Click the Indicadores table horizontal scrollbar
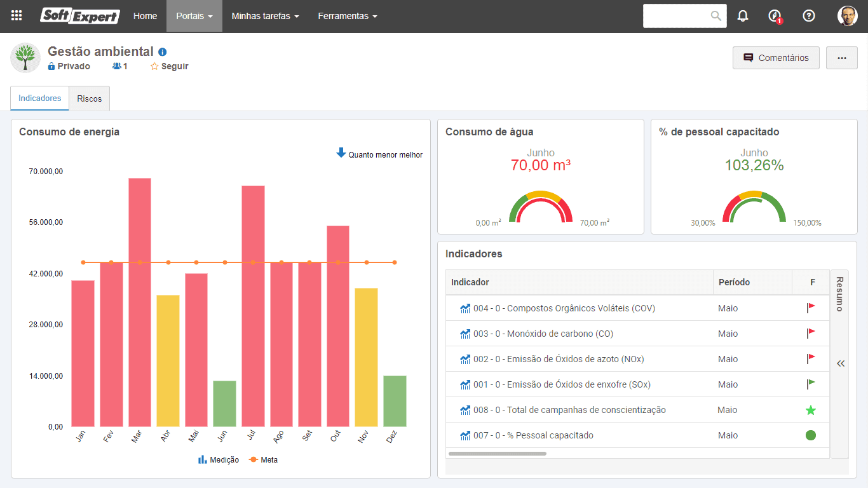This screenshot has height=488, width=868. [x=497, y=454]
